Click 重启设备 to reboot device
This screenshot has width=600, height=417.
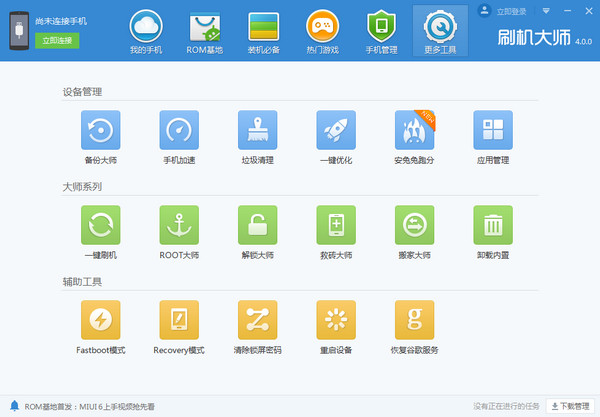pos(336,320)
